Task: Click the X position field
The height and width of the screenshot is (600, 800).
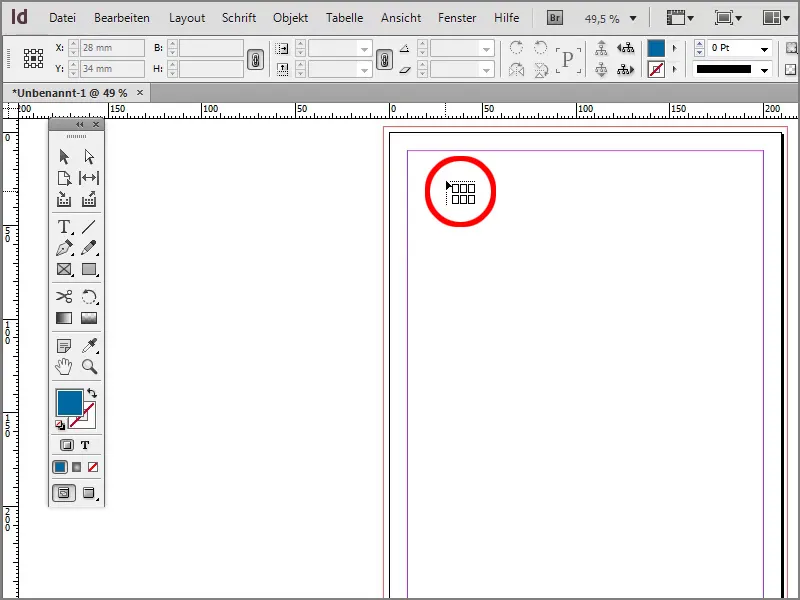Action: (x=112, y=48)
